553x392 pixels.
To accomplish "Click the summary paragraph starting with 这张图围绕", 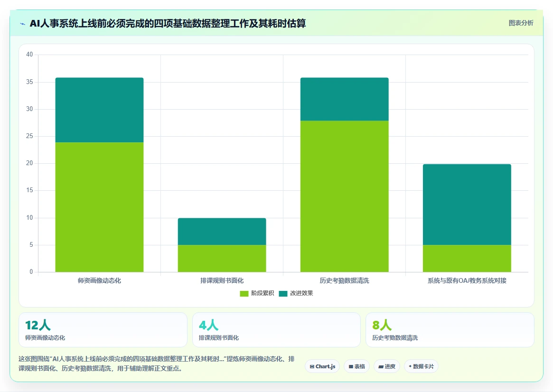I will pos(157,364).
